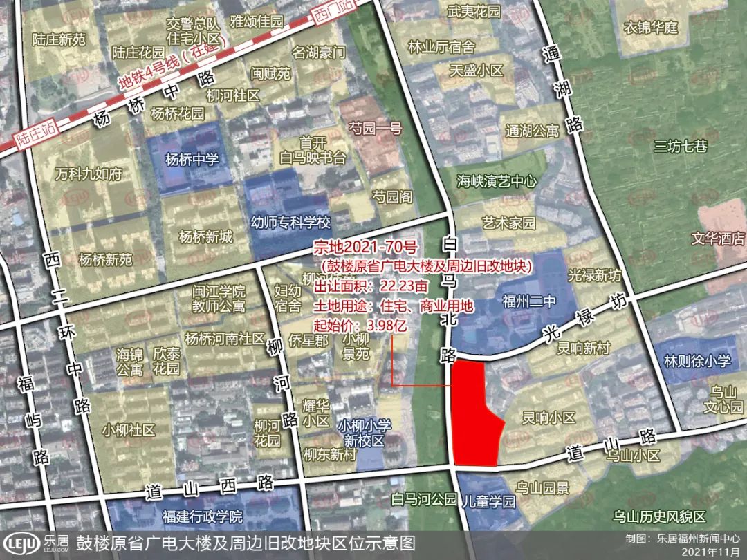This screenshot has height=560, width=747.
Task: Click the 芍园一号 label
Action: [376, 128]
